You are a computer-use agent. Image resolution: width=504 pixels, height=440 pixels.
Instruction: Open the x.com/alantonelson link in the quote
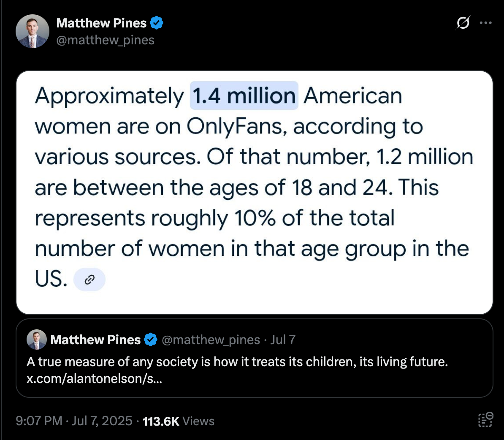click(94, 379)
